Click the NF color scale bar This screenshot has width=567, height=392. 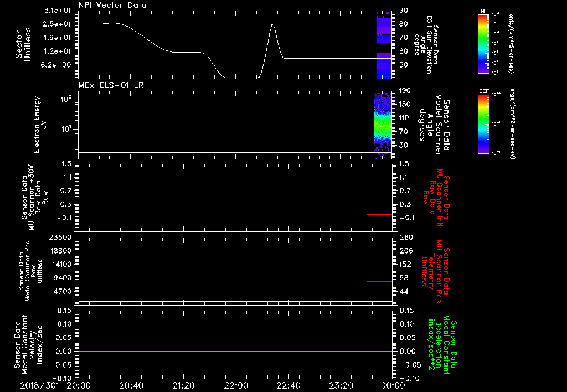point(483,43)
